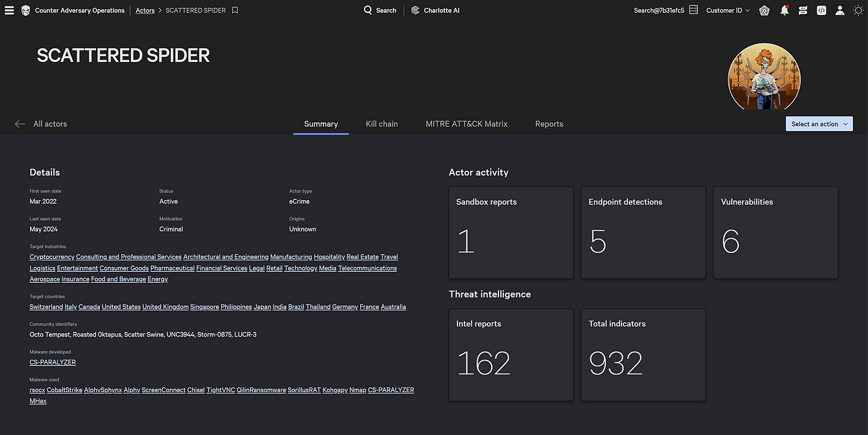868x435 pixels.
Task: Open the hamburger navigation menu
Action: point(9,10)
